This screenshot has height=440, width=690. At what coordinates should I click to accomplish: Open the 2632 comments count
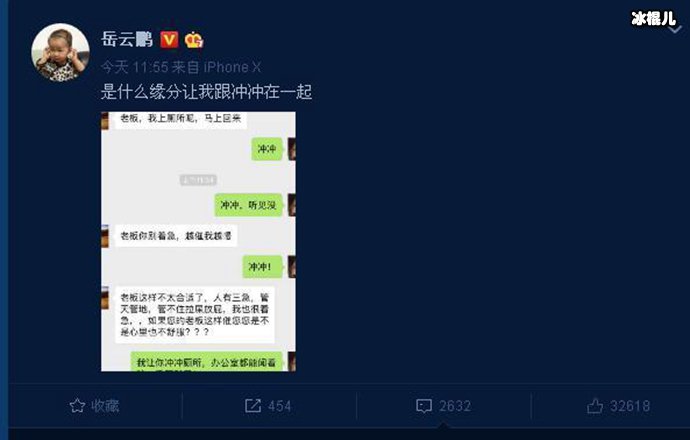point(455,406)
